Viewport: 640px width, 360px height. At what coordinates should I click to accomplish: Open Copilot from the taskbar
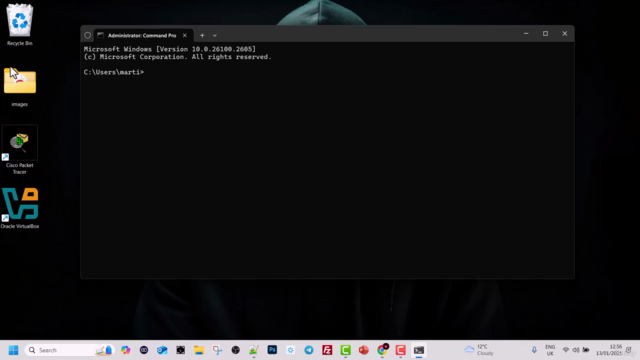click(126, 350)
